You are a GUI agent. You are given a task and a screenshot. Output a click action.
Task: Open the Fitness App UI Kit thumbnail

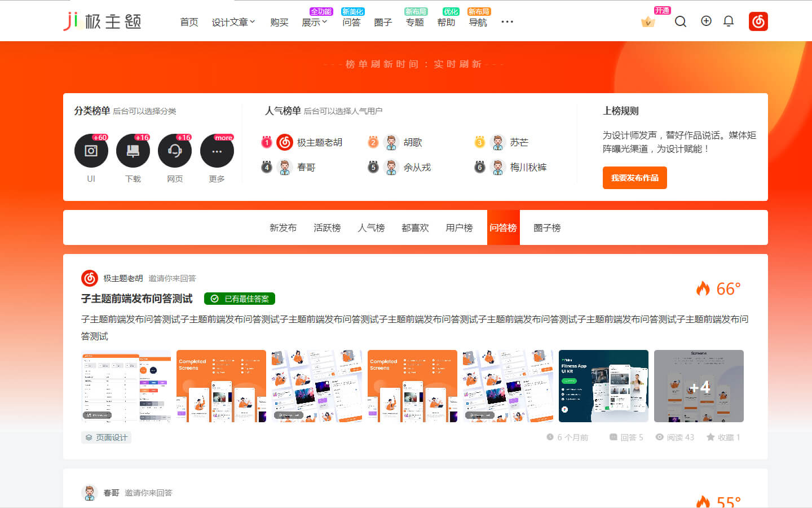603,386
